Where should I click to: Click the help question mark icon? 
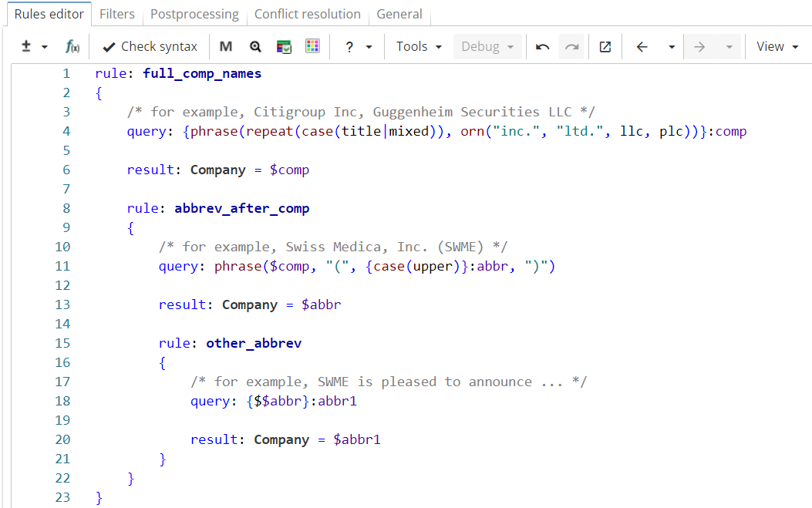[x=349, y=46]
